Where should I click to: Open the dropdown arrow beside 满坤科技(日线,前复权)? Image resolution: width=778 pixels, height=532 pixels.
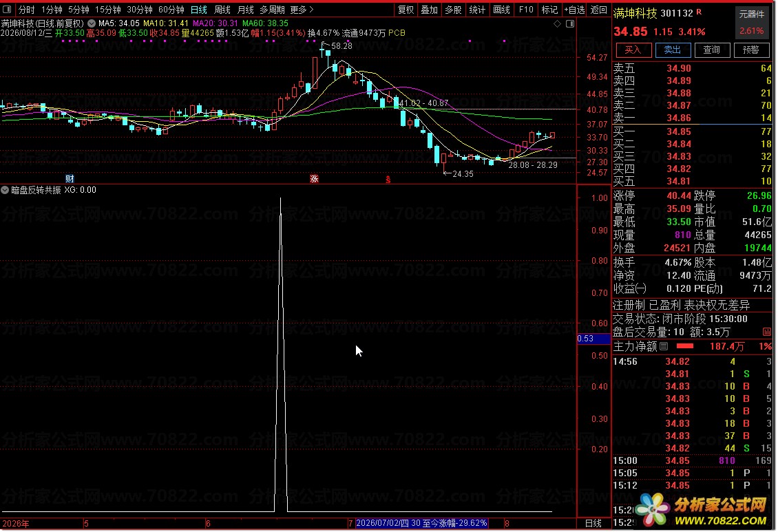tap(92, 23)
